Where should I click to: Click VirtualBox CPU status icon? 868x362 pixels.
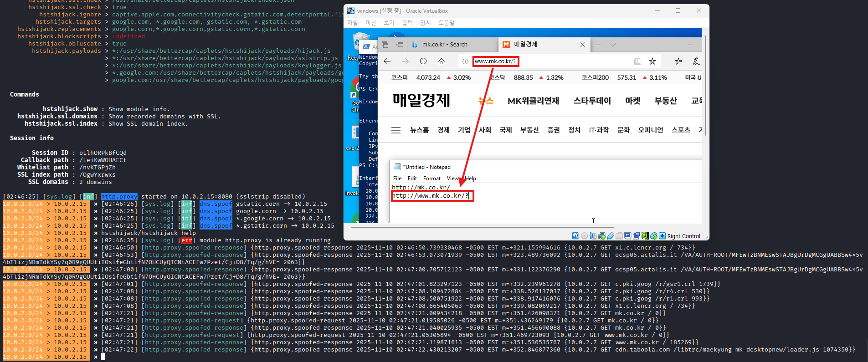tap(645, 236)
